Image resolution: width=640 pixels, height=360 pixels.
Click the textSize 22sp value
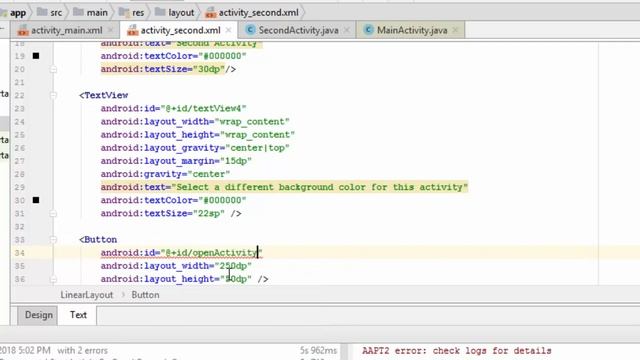point(209,213)
